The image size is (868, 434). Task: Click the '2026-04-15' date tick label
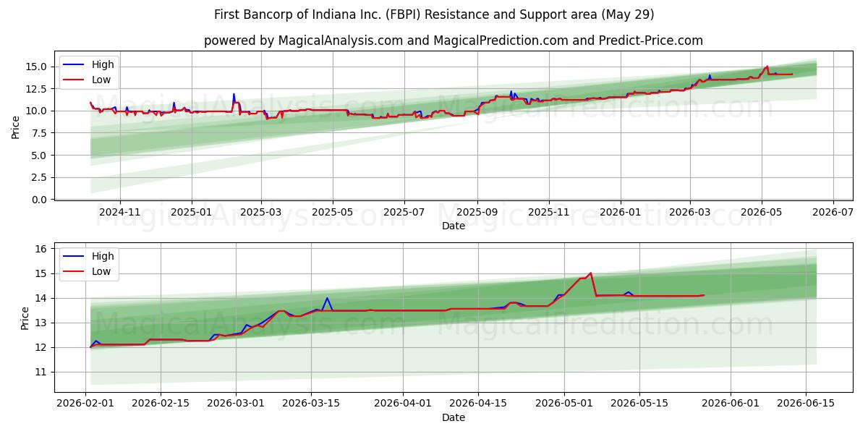477,404
